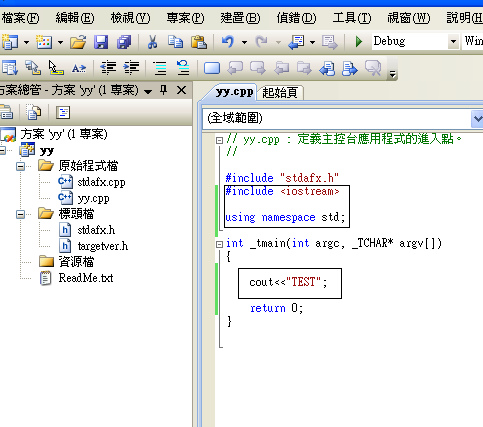The height and width of the screenshot is (427, 483).
Task: Open the 專案(P) menu
Action: click(186, 18)
